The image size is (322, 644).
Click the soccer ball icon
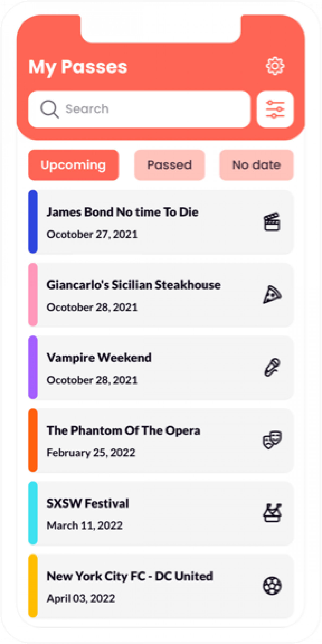point(272,586)
